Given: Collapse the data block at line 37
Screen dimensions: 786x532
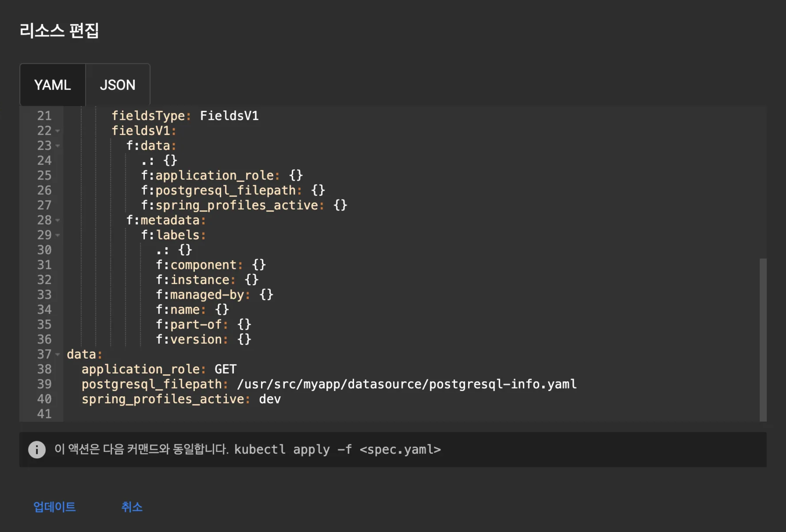Looking at the screenshot, I should (x=57, y=355).
